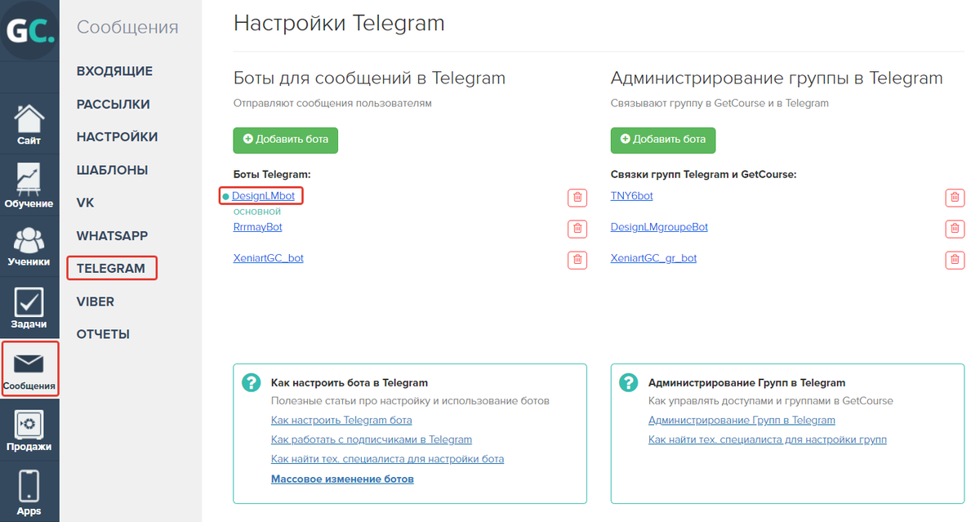
Task: Add a bot for group administration
Action: coord(662,140)
